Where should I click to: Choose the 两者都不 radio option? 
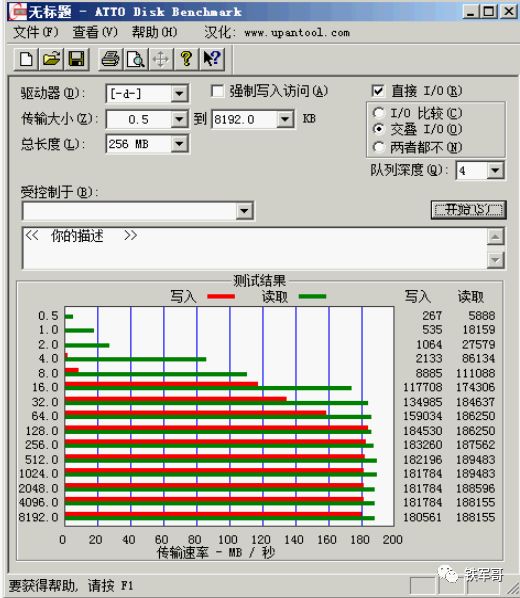[378, 147]
